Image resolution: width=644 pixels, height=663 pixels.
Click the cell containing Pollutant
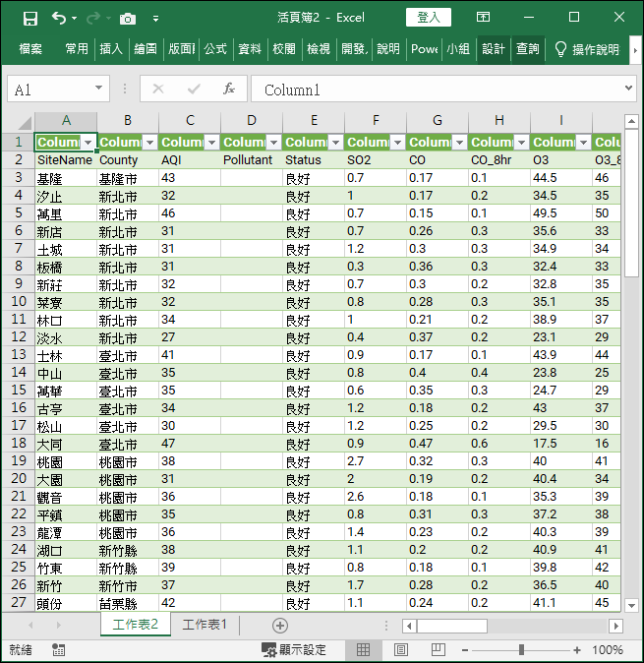click(x=252, y=160)
